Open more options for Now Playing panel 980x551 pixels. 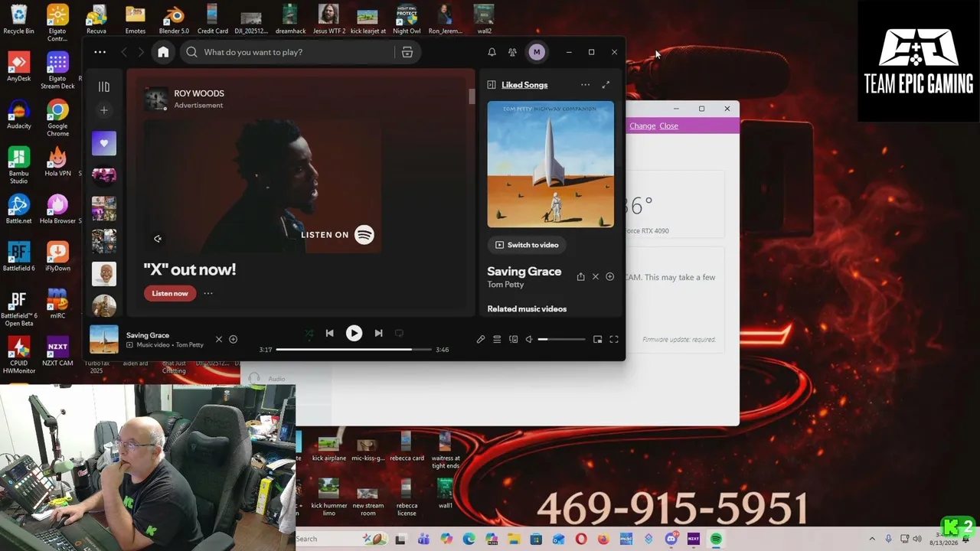tap(585, 85)
